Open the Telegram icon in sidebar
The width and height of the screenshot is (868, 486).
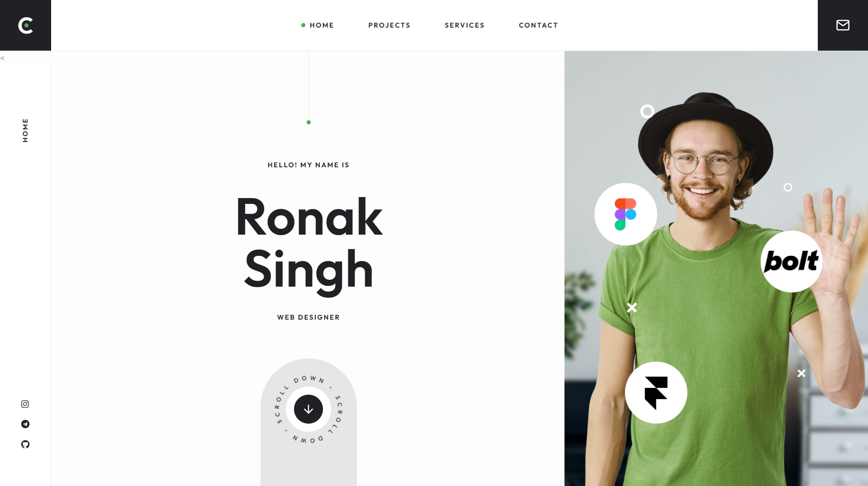[x=25, y=424]
